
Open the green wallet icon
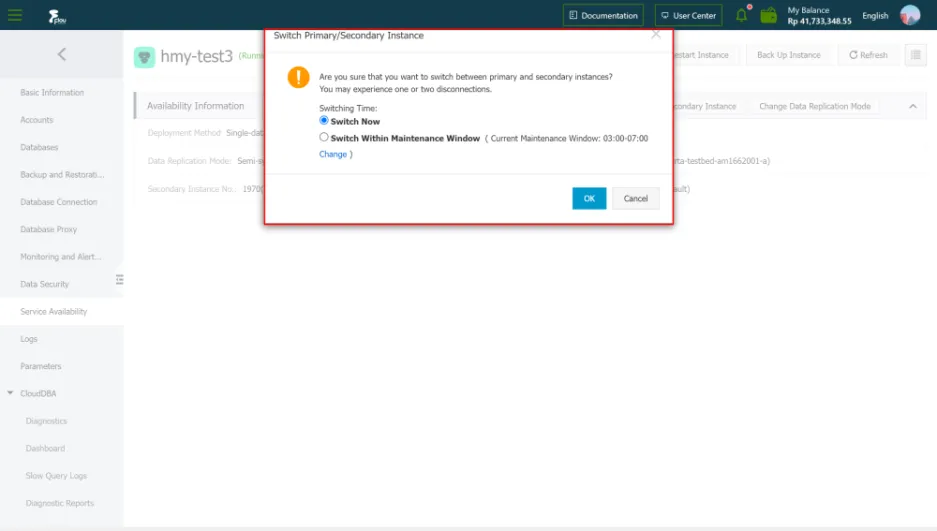pos(768,16)
